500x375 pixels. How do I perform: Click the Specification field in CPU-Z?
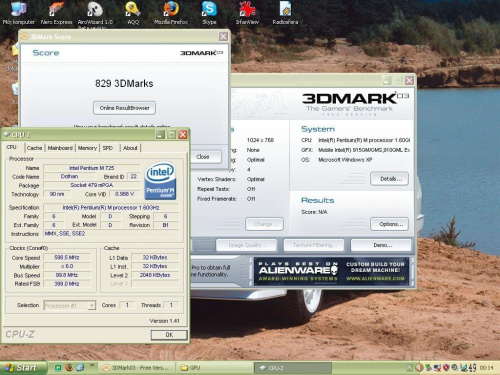point(111,207)
